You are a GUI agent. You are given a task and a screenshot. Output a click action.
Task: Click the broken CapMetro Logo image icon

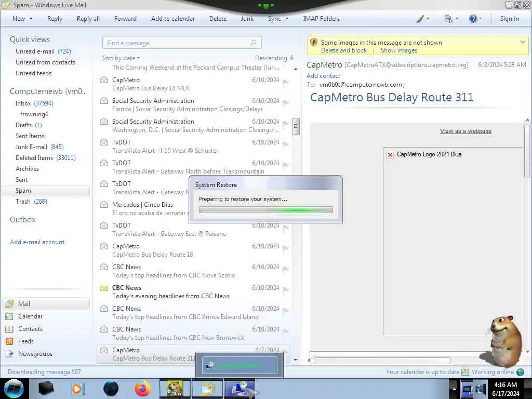390,155
